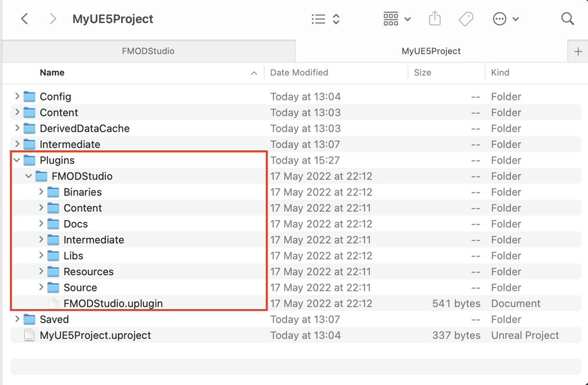Click the MyUE5Project.uproject file icon
This screenshot has height=385, width=588.
pyautogui.click(x=29, y=335)
